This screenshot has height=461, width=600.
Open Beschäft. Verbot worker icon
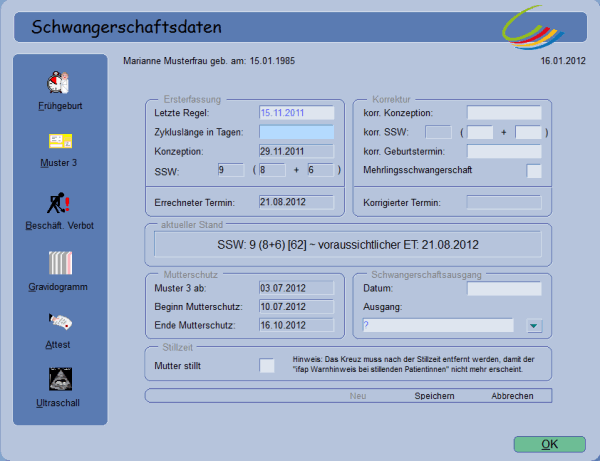pyautogui.click(x=58, y=203)
